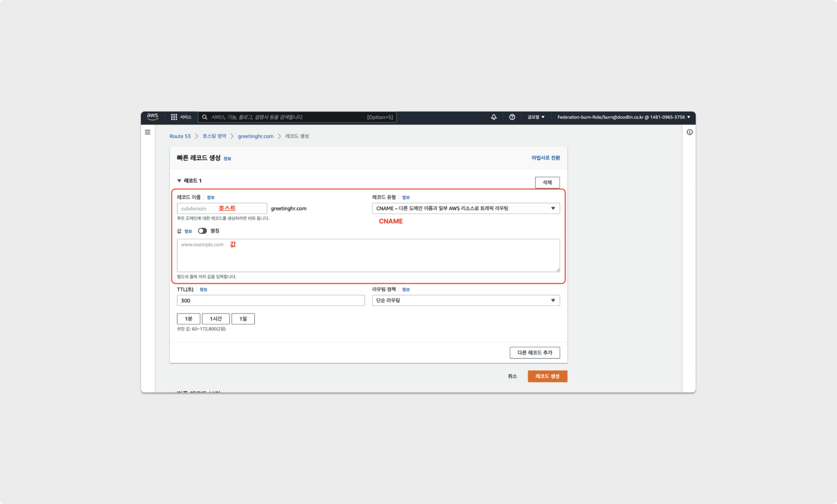
Task: Open the info panel icon on the right edge
Action: 689,132
